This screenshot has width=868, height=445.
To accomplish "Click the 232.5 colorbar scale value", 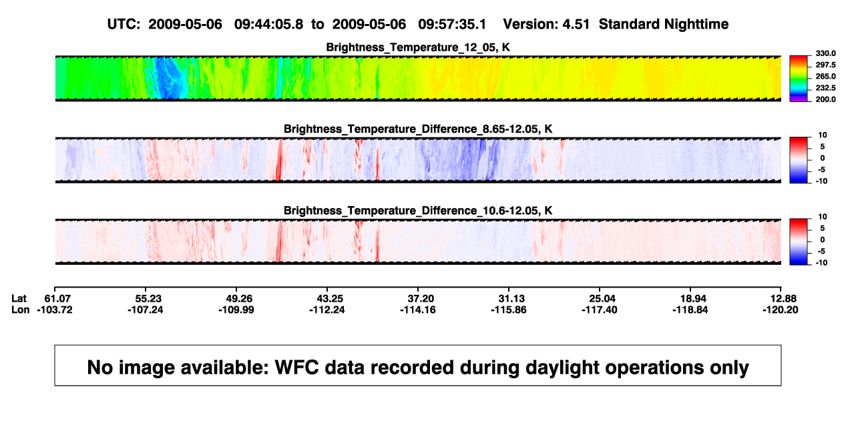I will pyautogui.click(x=826, y=87).
